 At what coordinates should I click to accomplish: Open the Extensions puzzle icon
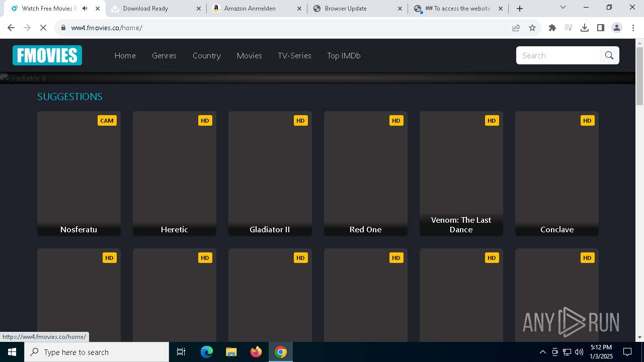[x=552, y=28]
